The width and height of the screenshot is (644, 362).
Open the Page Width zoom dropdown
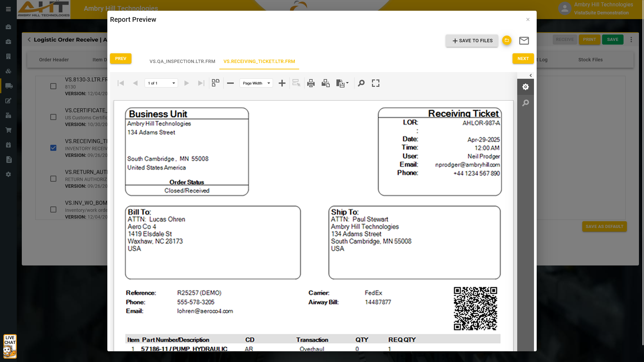[x=256, y=83]
